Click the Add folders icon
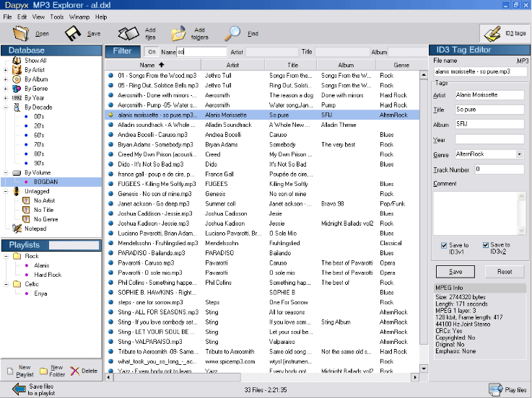 tap(179, 33)
